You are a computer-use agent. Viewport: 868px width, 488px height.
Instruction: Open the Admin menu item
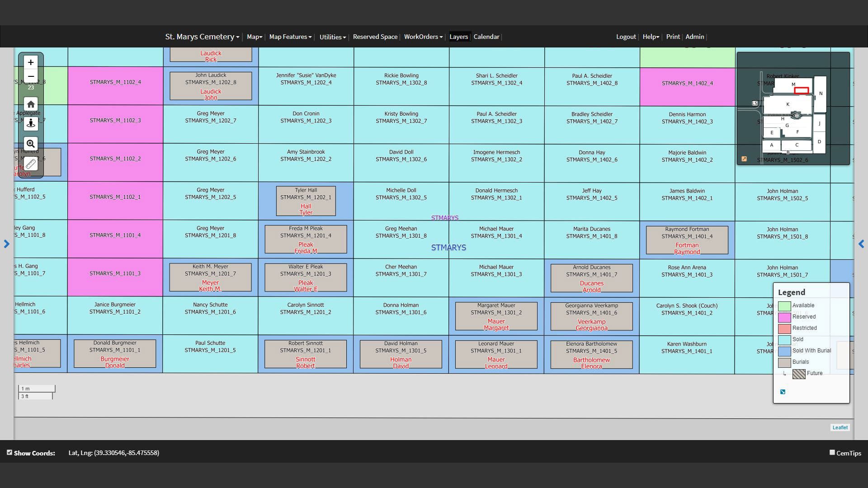click(x=694, y=37)
